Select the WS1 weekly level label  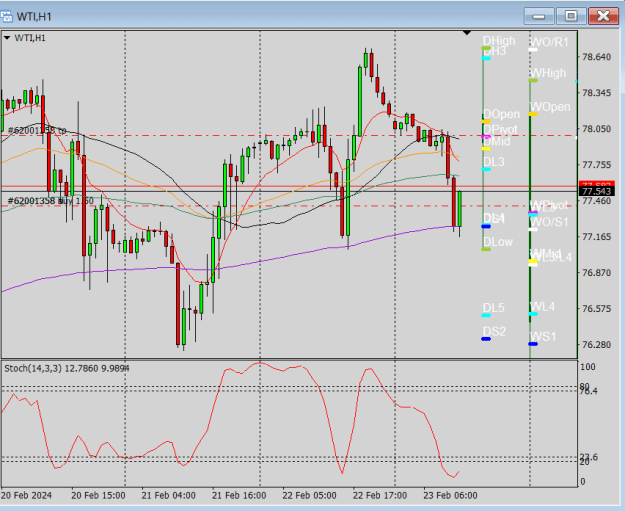(x=543, y=337)
